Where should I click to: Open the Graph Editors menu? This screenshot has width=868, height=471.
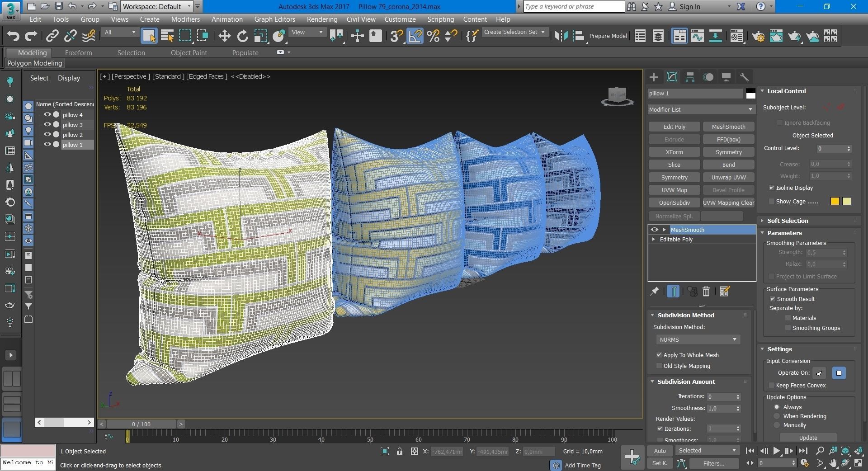(274, 19)
